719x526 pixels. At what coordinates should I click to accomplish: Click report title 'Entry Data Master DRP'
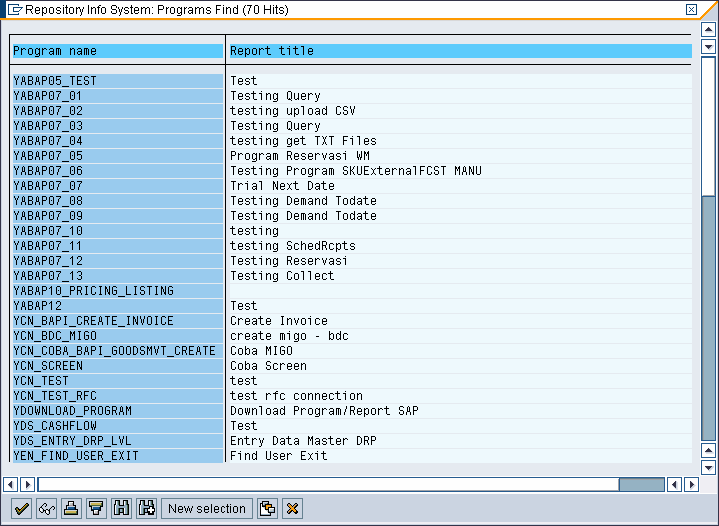tap(303, 441)
